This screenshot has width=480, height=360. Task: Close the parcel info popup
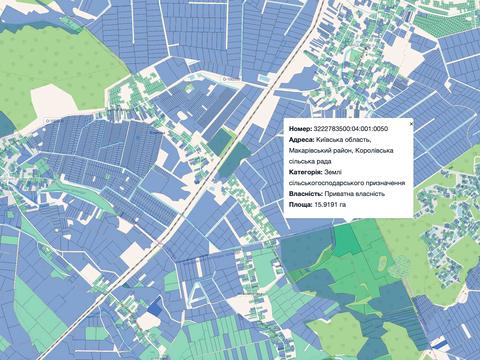pos(411,123)
